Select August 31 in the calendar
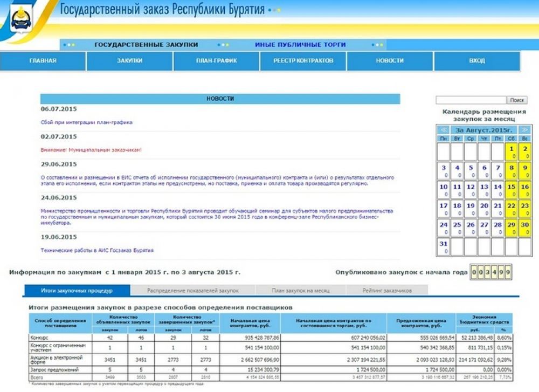 coord(444,246)
